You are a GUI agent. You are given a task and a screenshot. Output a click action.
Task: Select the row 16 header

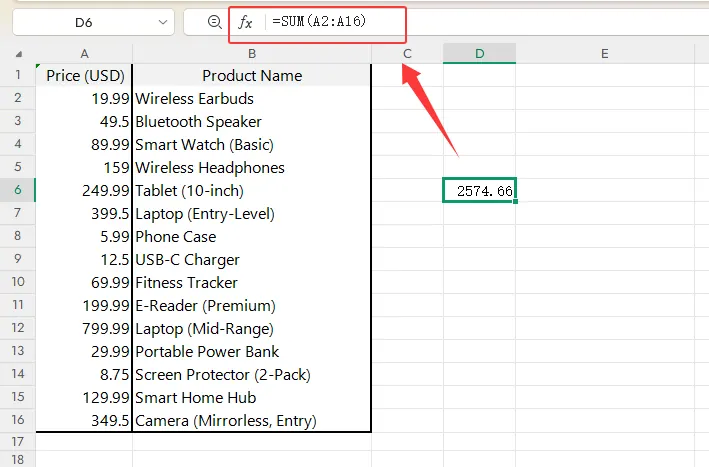pyautogui.click(x=18, y=420)
